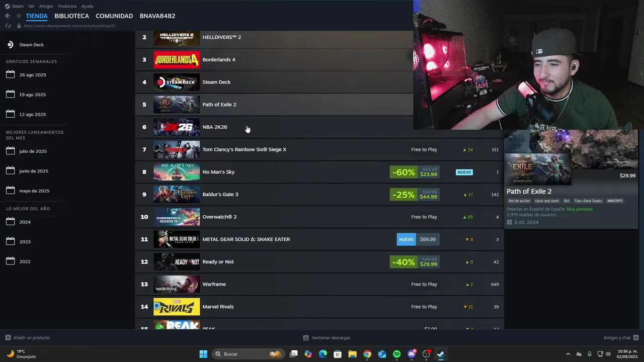Open Outlook from the taskbar
The image size is (644, 362).
pyautogui.click(x=382, y=354)
